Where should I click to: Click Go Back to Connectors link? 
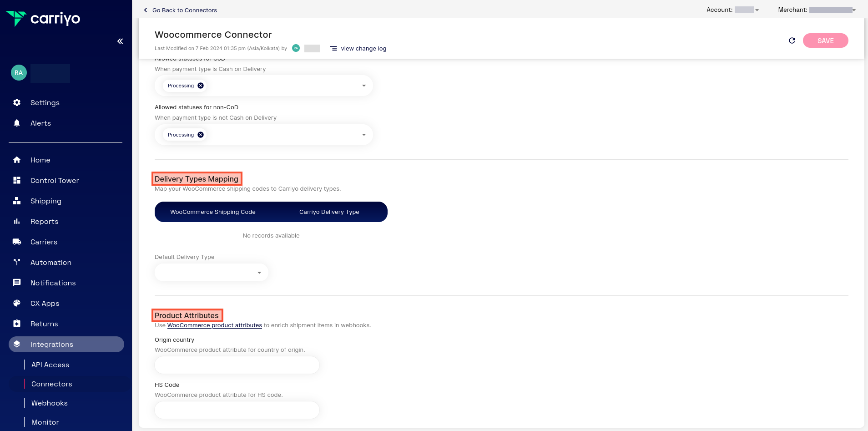[x=184, y=10]
